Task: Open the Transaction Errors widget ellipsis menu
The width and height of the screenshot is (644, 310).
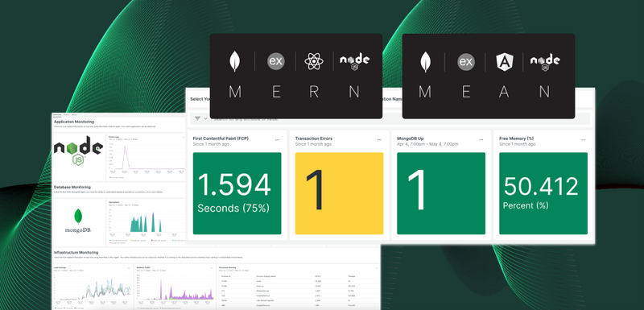Action: (x=379, y=140)
